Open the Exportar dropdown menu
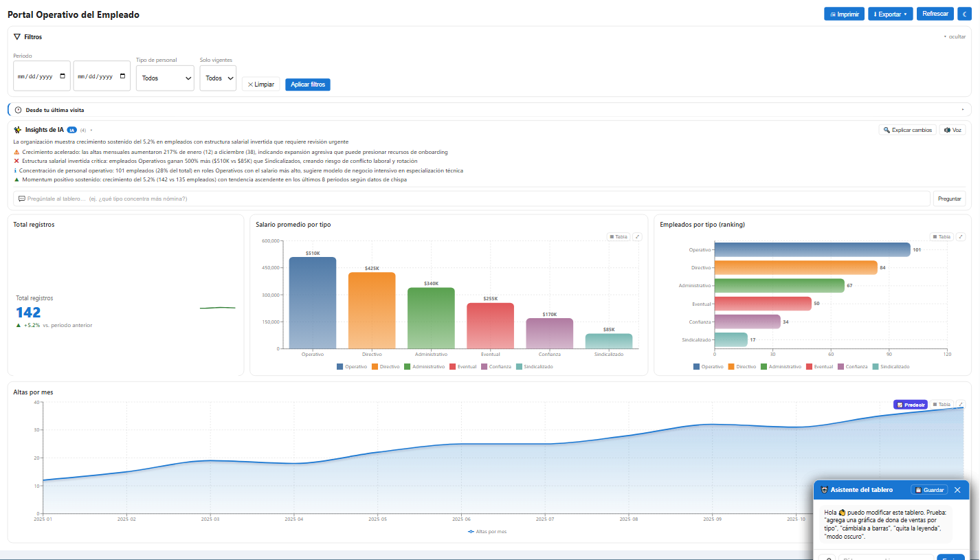Screen dimensions: 980x560 (x=890, y=14)
